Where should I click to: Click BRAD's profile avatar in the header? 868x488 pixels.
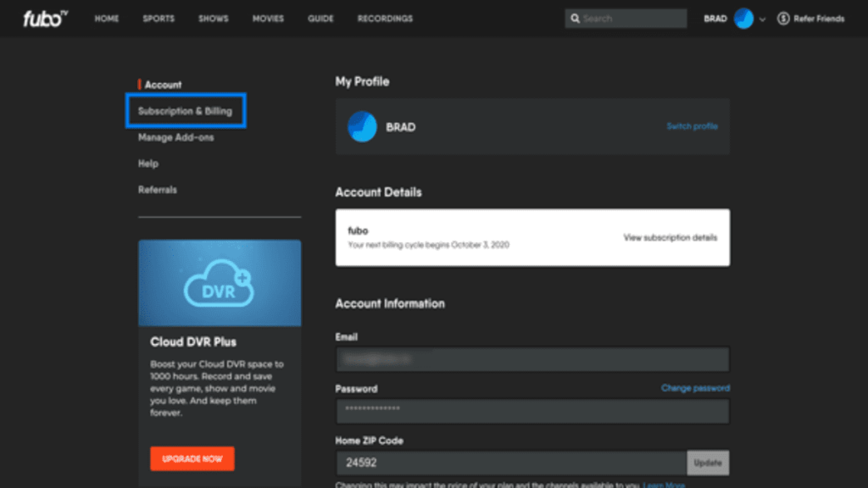(743, 18)
